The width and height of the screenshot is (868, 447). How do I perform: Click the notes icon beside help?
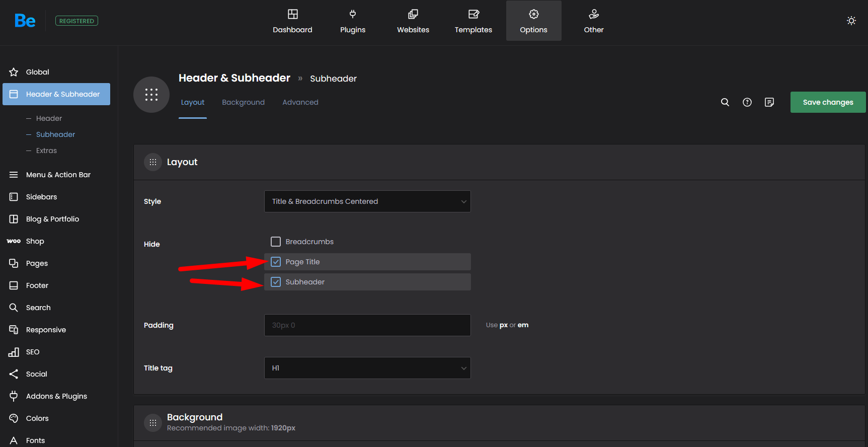click(x=769, y=102)
